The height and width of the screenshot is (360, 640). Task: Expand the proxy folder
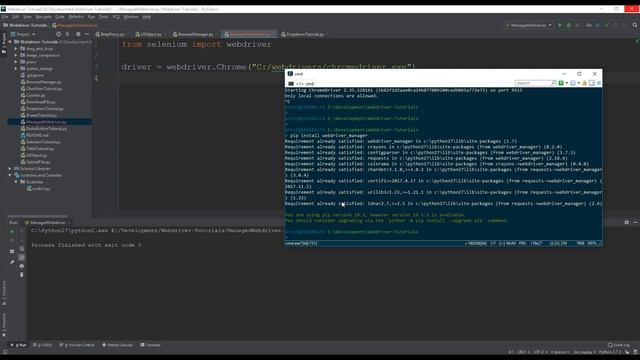tap(16, 62)
